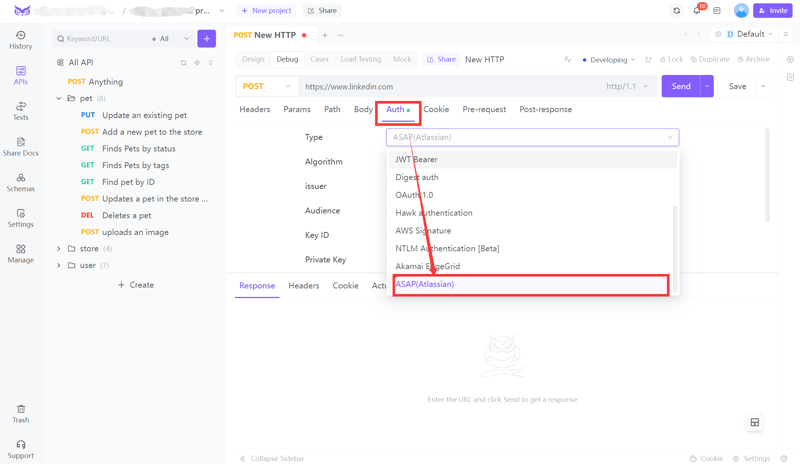Collapse the sidebar
The height and width of the screenshot is (464, 800).
(x=272, y=458)
